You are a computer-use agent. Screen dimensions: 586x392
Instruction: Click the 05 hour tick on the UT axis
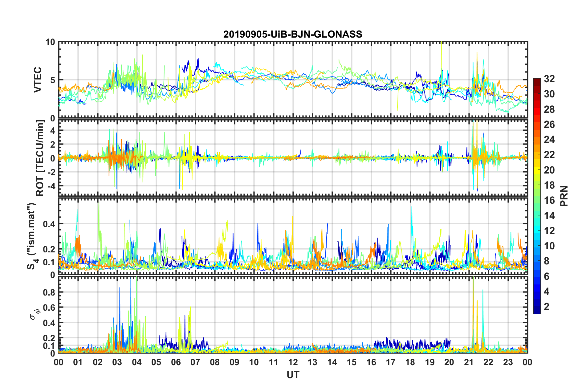pos(156,362)
